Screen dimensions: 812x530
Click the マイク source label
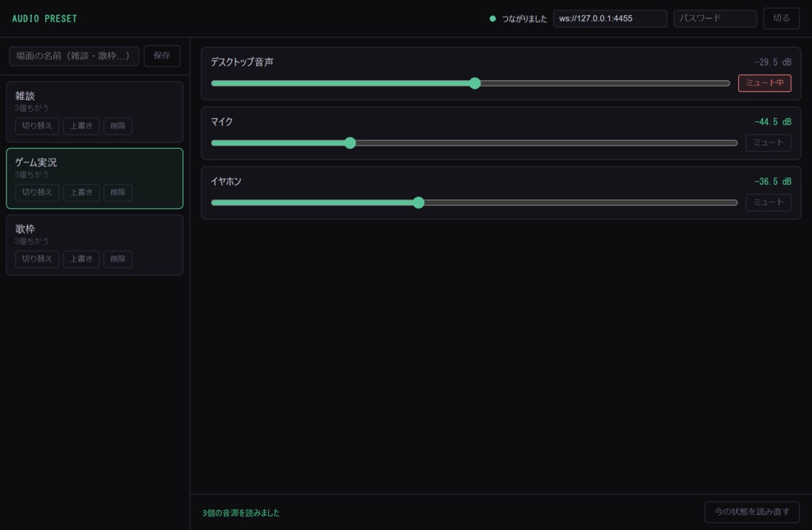tap(222, 122)
